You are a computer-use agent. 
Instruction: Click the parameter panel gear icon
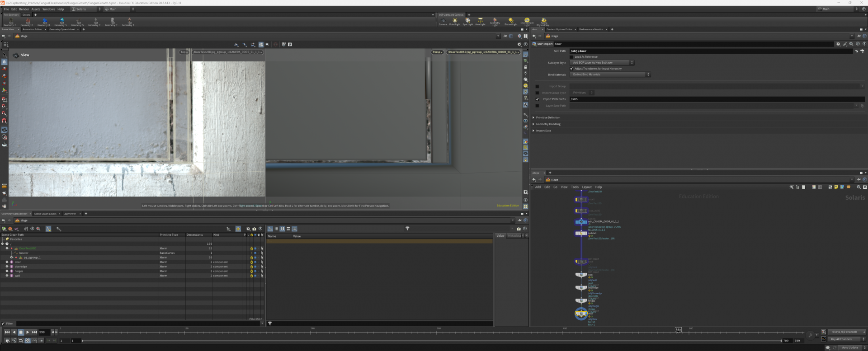838,44
